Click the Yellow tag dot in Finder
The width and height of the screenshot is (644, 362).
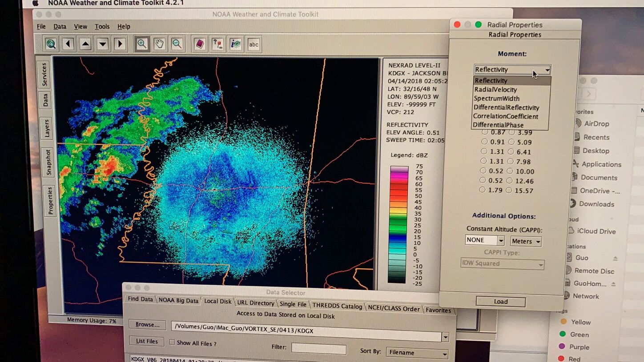click(563, 322)
